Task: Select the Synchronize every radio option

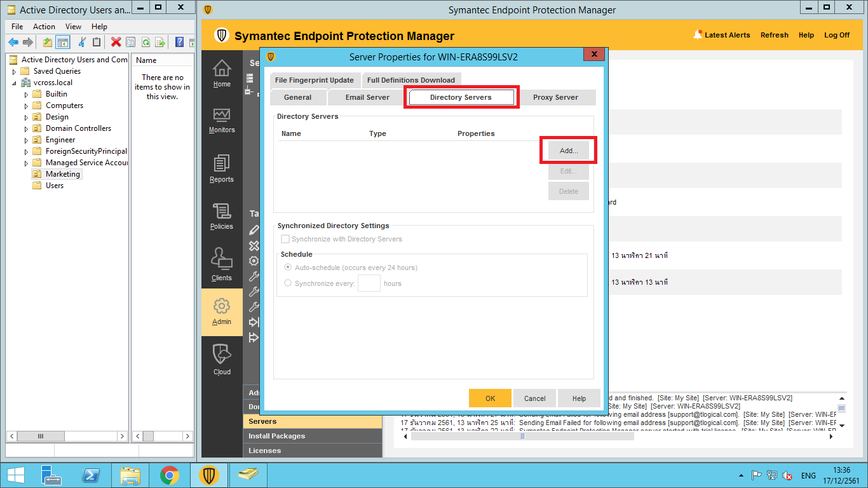Action: (x=288, y=283)
